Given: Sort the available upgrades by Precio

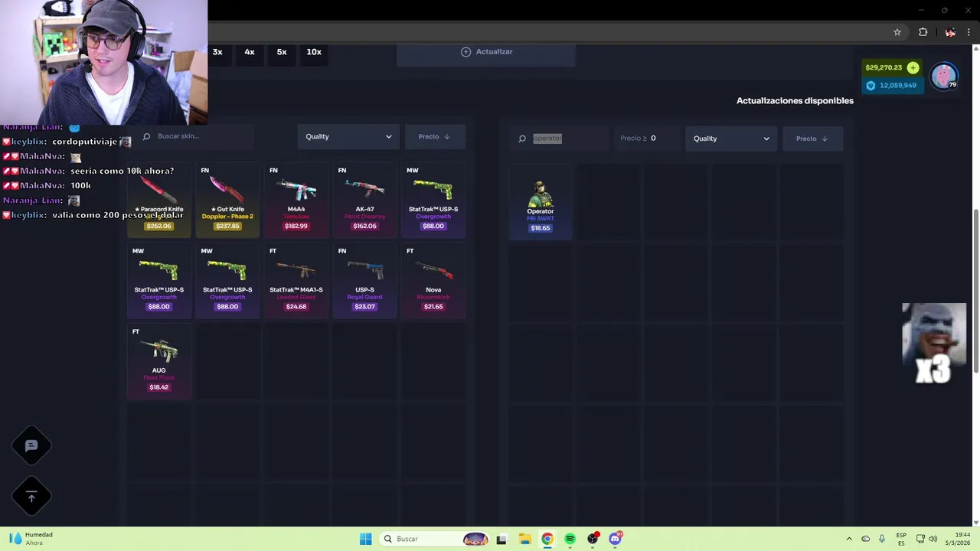Looking at the screenshot, I should point(812,139).
